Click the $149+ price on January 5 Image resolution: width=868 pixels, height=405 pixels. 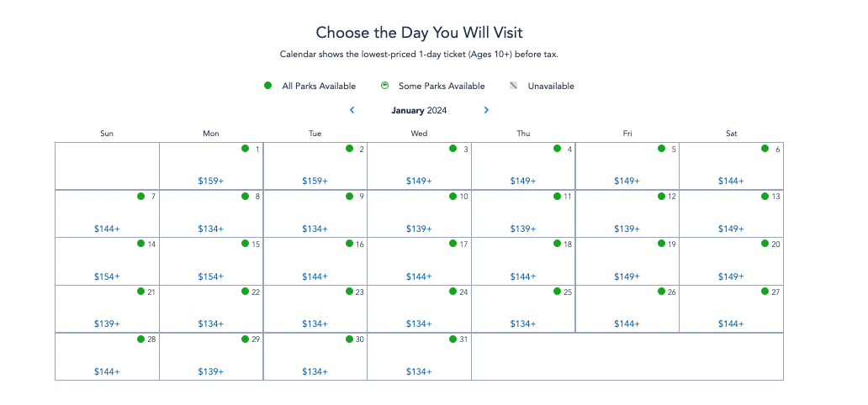pyautogui.click(x=627, y=181)
